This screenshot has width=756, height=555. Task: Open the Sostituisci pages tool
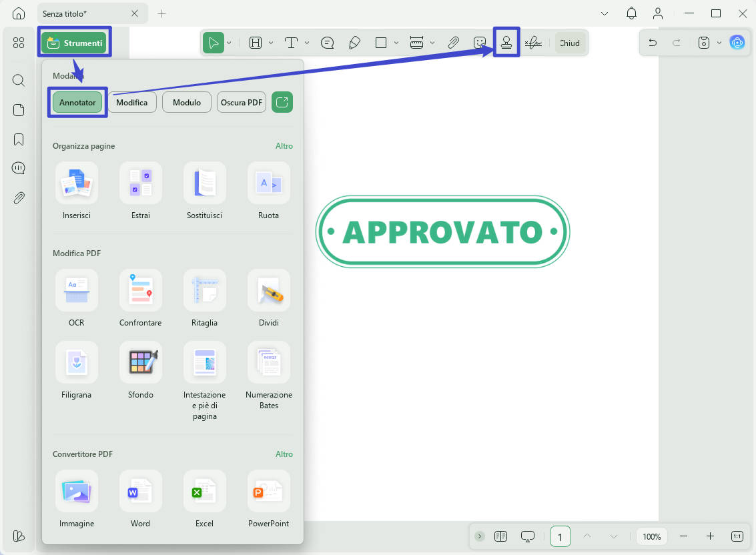(x=204, y=191)
